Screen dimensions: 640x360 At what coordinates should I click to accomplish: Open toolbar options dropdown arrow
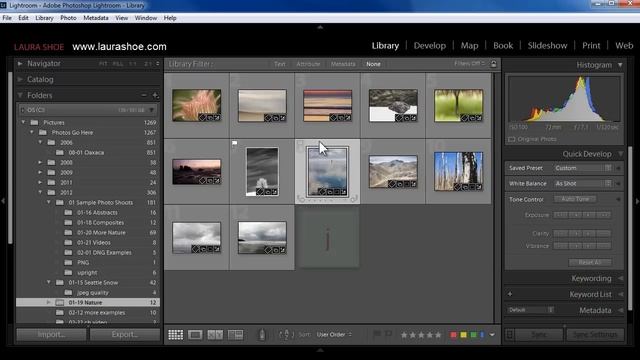[x=492, y=335]
